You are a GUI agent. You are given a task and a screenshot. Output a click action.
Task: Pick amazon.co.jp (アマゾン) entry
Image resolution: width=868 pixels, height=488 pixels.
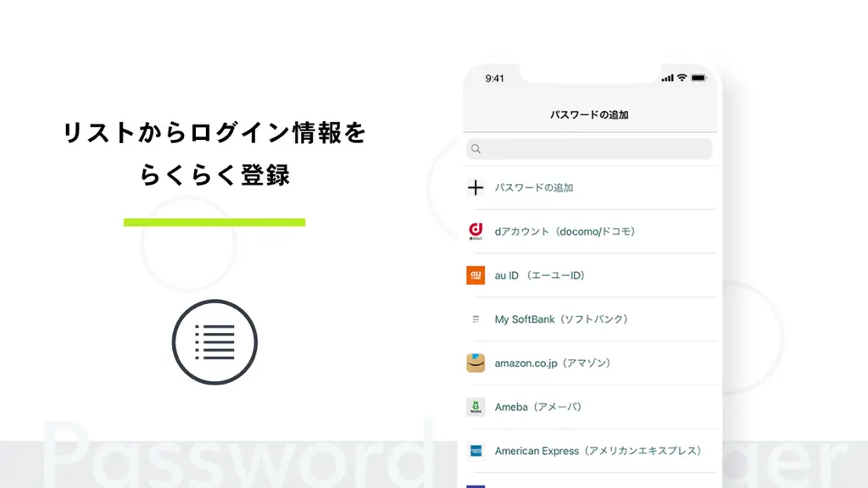click(590, 363)
